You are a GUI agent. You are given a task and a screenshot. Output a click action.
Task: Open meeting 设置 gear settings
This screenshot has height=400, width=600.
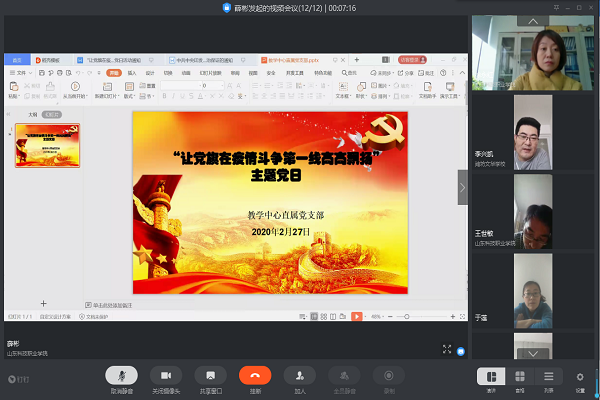(580, 377)
